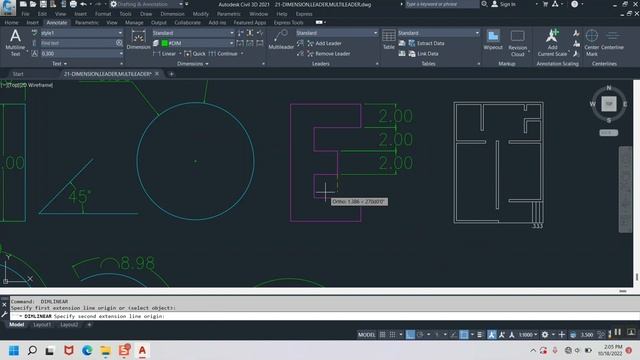
Task: Click the Remove Leader button
Action: point(329,53)
